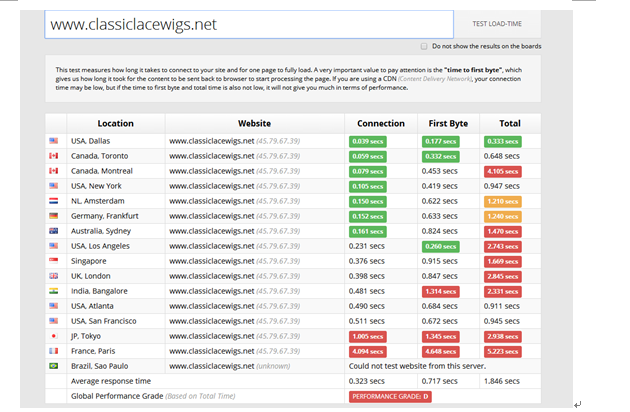Click the URL input field with www.classiclacewigs.net
This screenshot has width=630, height=412.
tap(249, 25)
